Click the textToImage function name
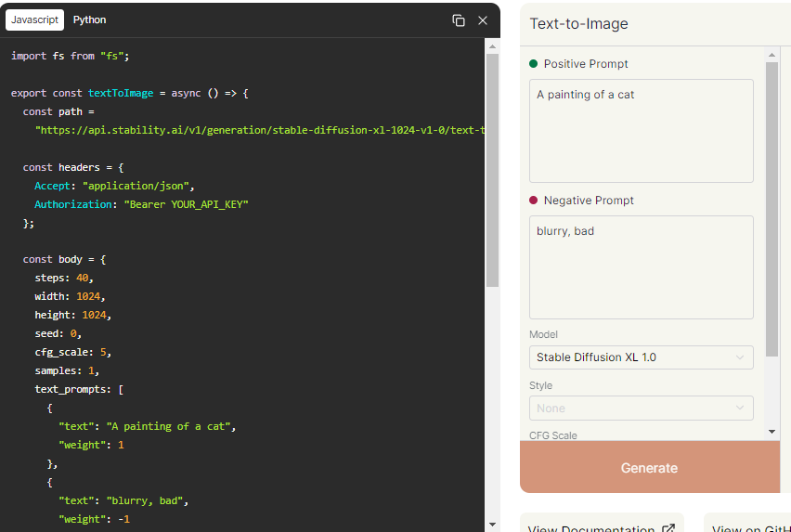The width and height of the screenshot is (791, 532). pos(121,93)
